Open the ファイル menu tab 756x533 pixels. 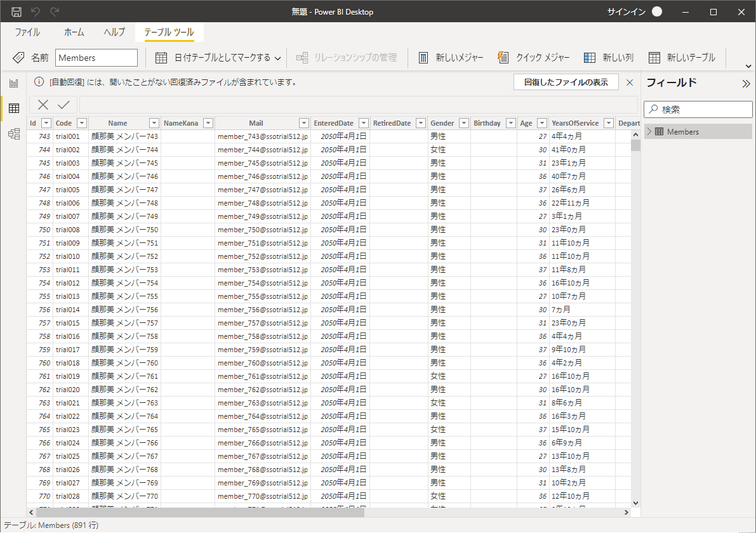point(27,32)
